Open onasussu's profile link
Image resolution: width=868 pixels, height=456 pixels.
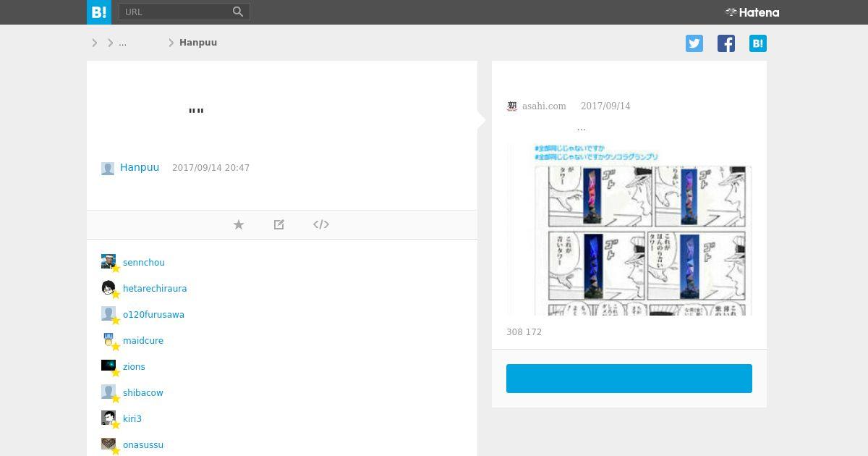tap(143, 445)
